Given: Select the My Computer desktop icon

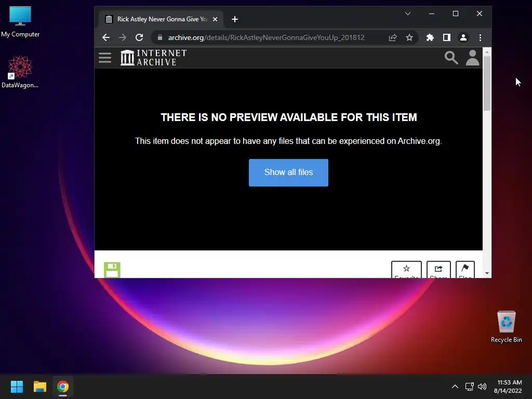Looking at the screenshot, I should 20,22.
